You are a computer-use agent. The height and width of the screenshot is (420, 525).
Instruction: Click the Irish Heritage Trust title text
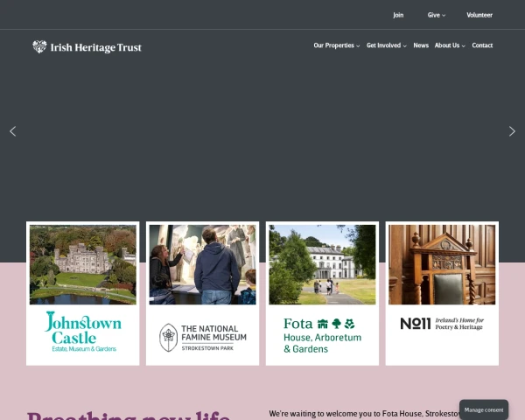(x=96, y=47)
